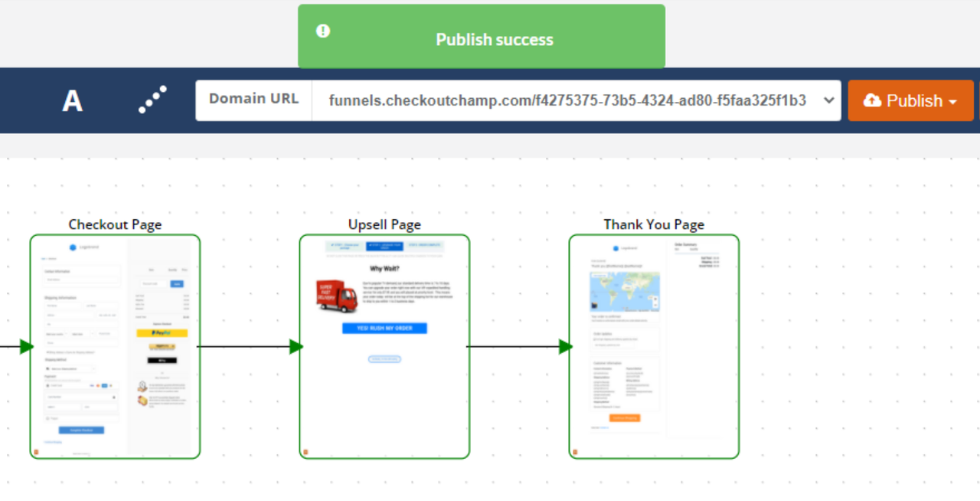
Task: Click the exclamation icon in Publish success notification
Action: tap(323, 31)
